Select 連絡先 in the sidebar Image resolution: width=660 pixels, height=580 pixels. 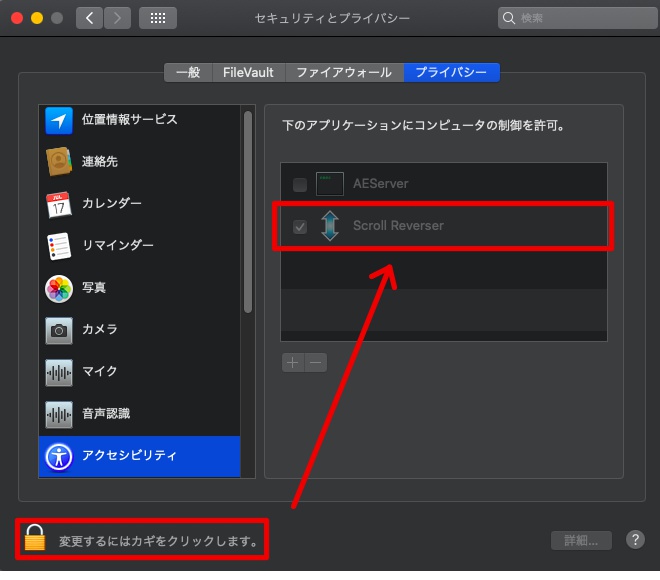point(139,162)
